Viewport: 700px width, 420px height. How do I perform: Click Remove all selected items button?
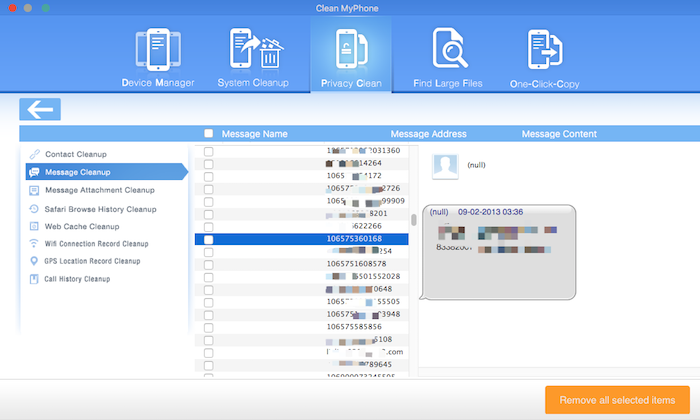click(617, 400)
